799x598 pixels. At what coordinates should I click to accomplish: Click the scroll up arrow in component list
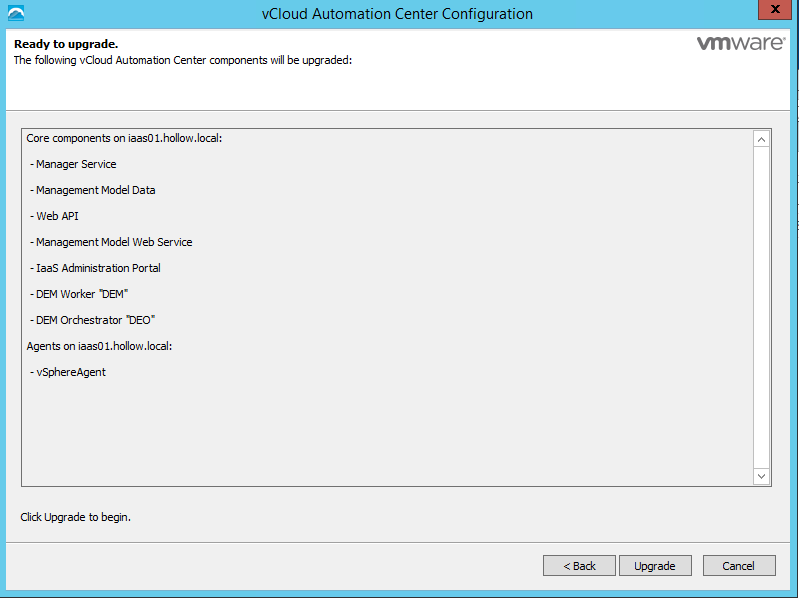pyautogui.click(x=761, y=139)
